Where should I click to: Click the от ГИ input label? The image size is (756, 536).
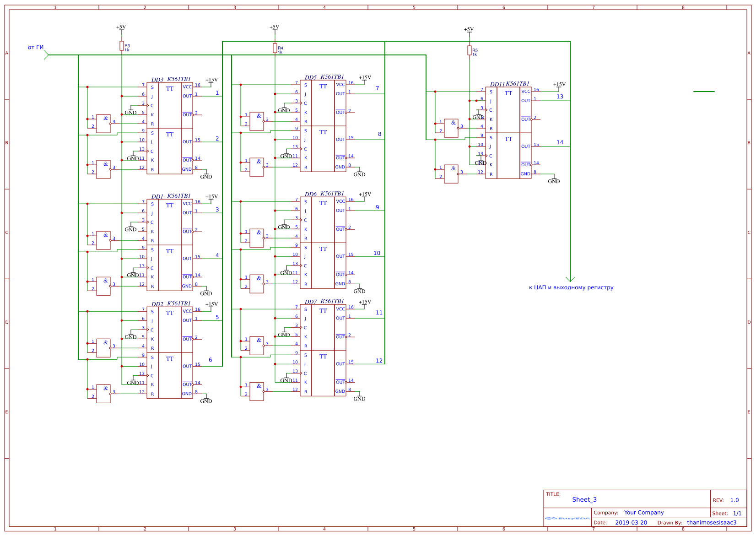(x=36, y=46)
